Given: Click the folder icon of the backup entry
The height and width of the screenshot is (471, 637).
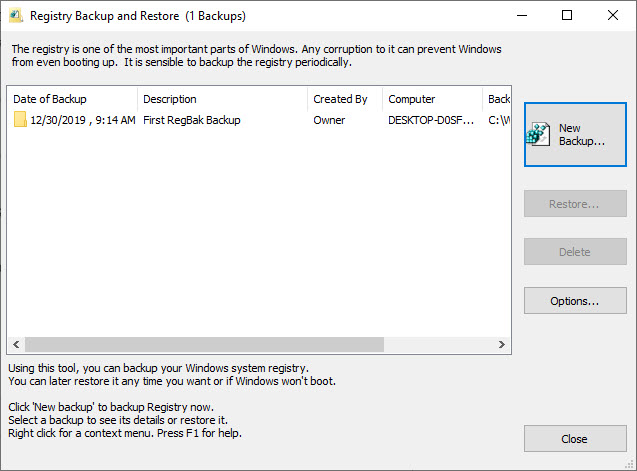Looking at the screenshot, I should pyautogui.click(x=20, y=120).
